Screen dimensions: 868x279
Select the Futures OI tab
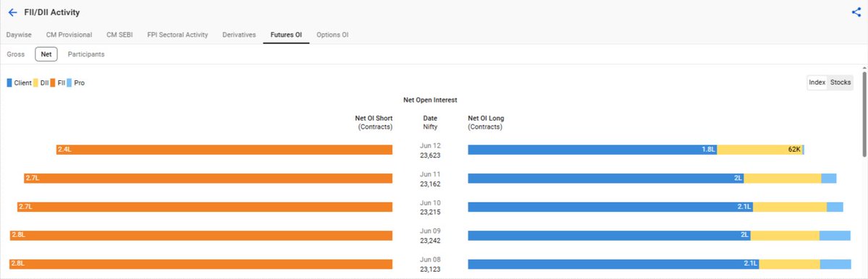pyautogui.click(x=286, y=35)
